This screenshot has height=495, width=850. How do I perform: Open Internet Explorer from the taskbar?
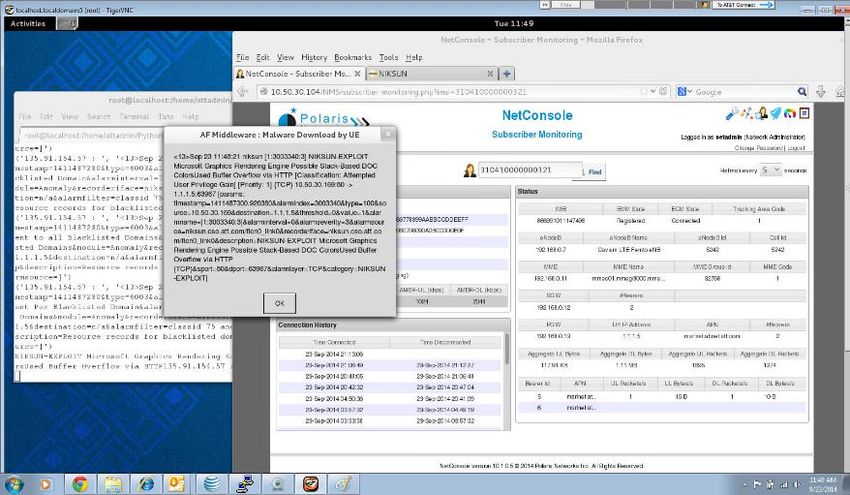click(146, 484)
